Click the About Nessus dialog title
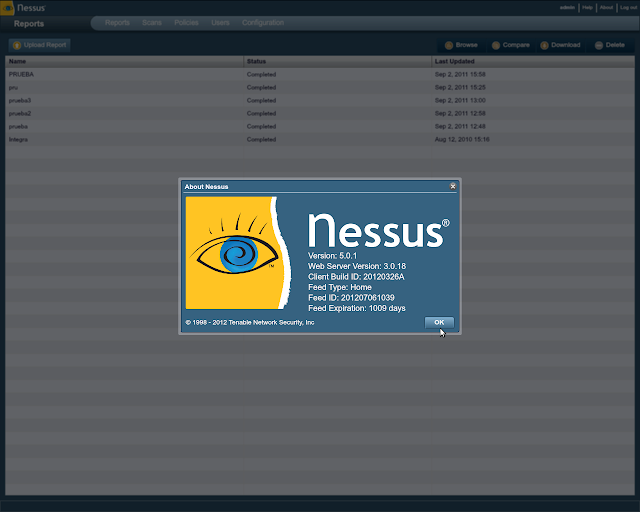The height and width of the screenshot is (512, 640). click(x=206, y=187)
